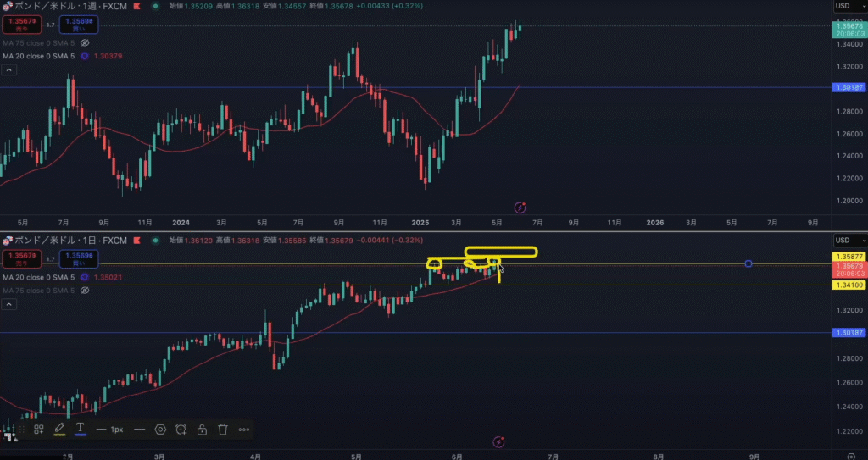Collapse indicator legend on weekly chart
The image size is (868, 460).
[x=8, y=69]
